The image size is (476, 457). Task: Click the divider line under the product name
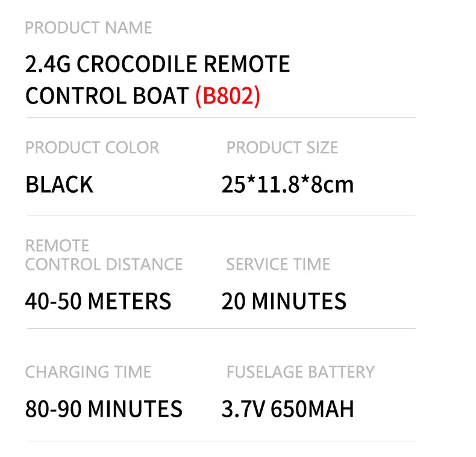(221, 117)
